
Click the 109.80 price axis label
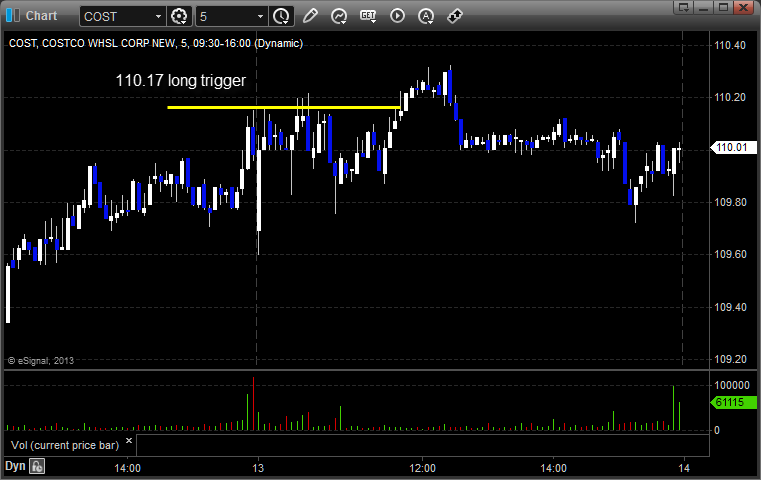[x=730, y=202]
